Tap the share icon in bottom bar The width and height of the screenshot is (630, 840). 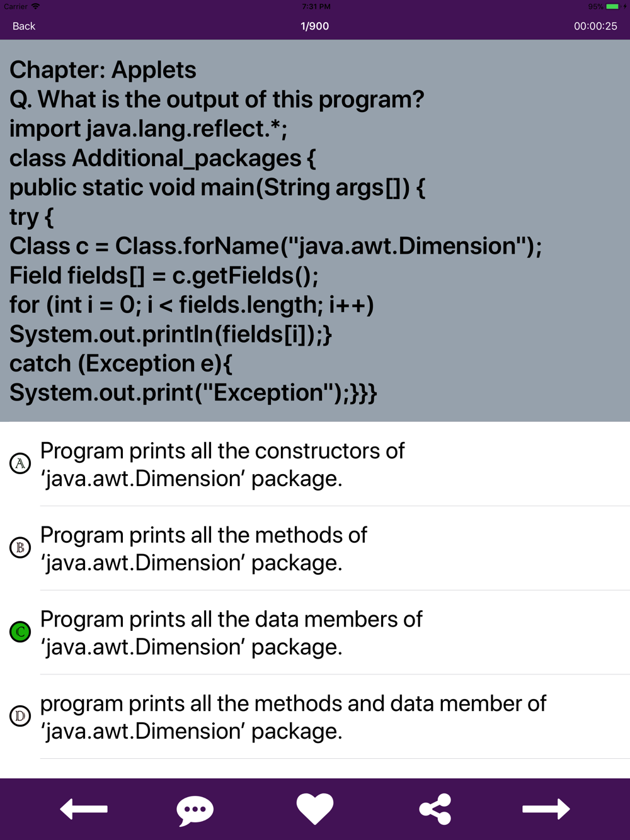435,809
